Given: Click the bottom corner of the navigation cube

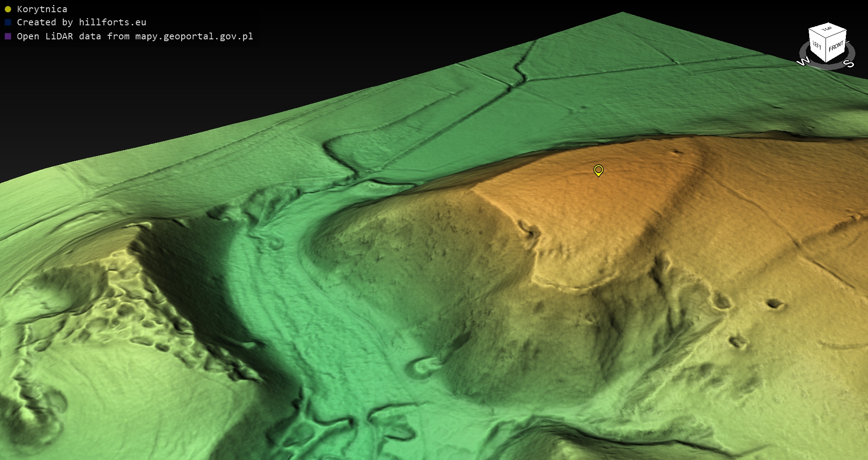Looking at the screenshot, I should click(x=826, y=62).
